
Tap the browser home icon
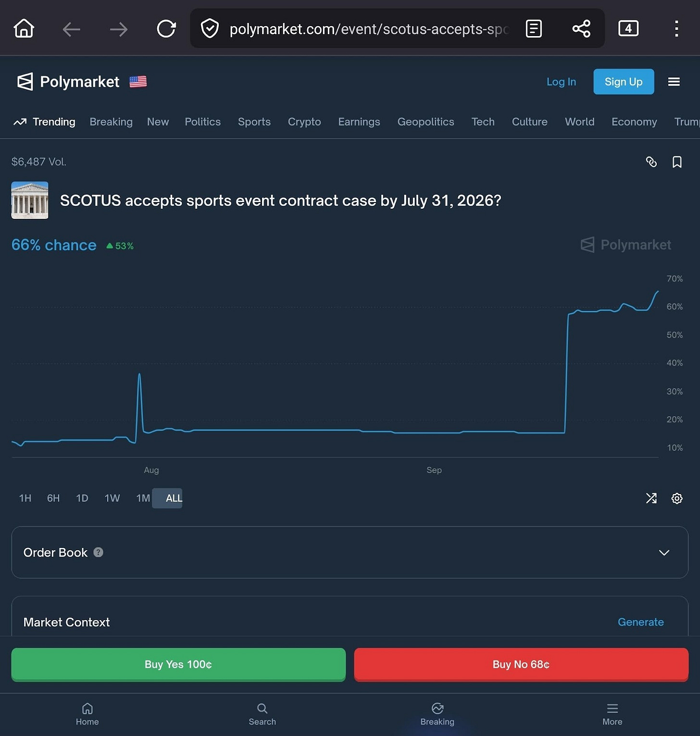coord(24,28)
